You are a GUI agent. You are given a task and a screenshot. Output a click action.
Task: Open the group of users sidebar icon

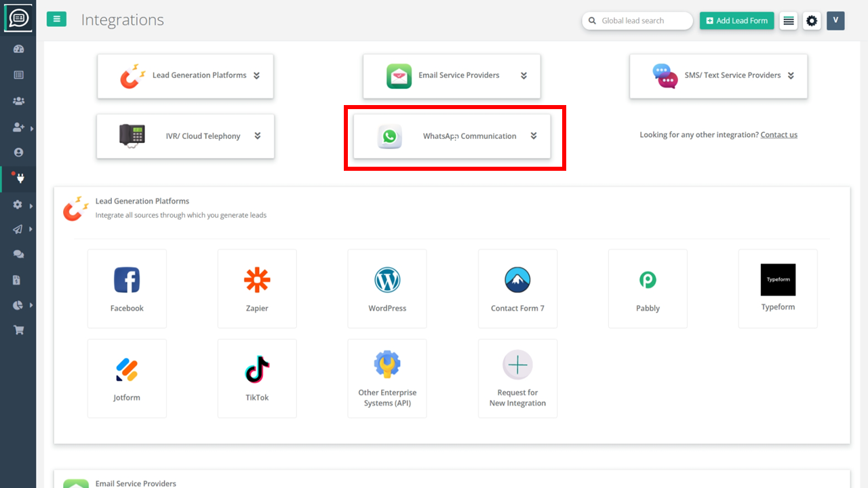coord(18,101)
